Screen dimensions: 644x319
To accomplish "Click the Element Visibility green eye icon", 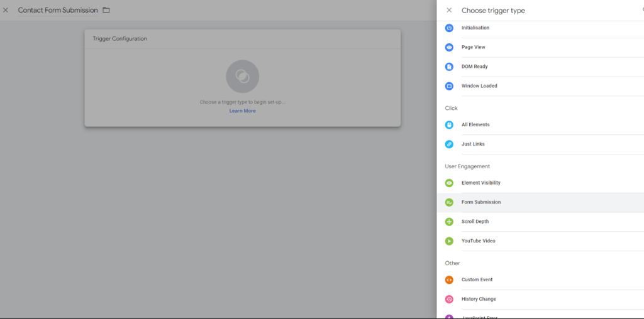I will click(x=449, y=183).
